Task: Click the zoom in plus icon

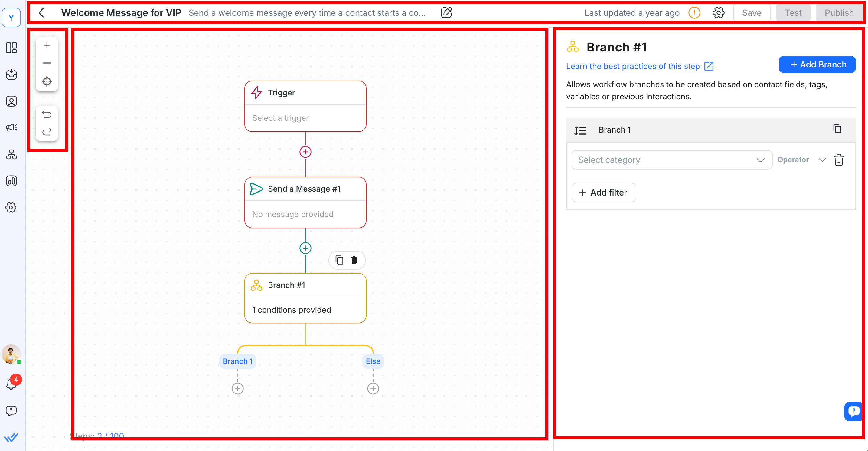Action: (x=47, y=45)
